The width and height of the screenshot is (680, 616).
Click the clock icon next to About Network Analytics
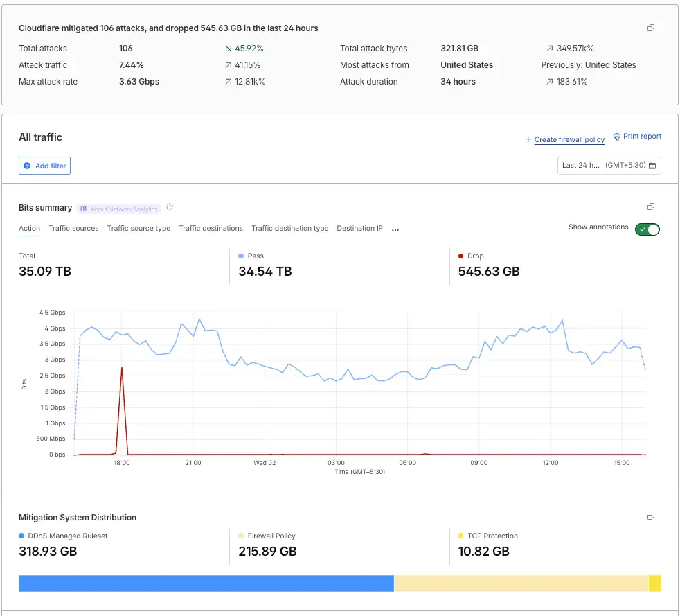click(x=170, y=206)
